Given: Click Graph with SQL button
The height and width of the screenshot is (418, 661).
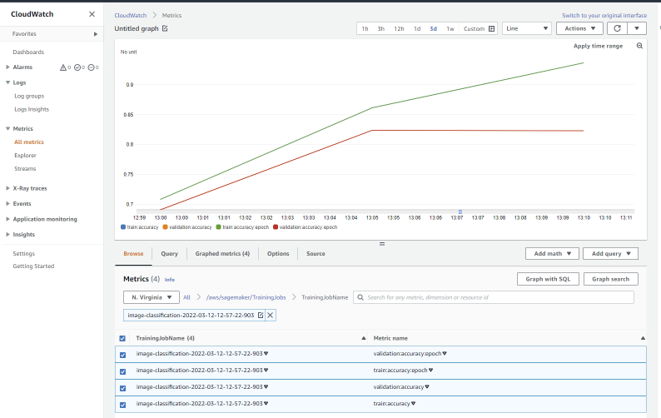Looking at the screenshot, I should click(548, 279).
